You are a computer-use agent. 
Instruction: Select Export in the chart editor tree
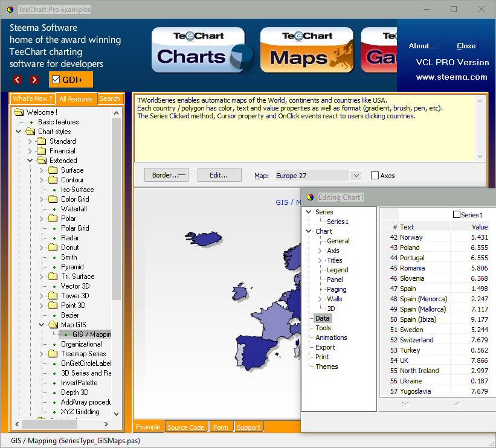coord(325,347)
